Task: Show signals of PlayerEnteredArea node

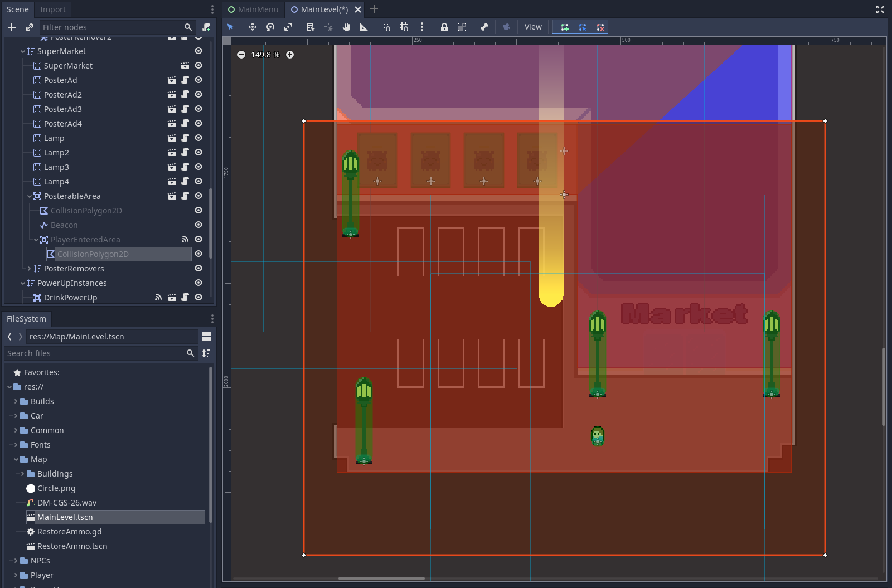Action: click(185, 239)
